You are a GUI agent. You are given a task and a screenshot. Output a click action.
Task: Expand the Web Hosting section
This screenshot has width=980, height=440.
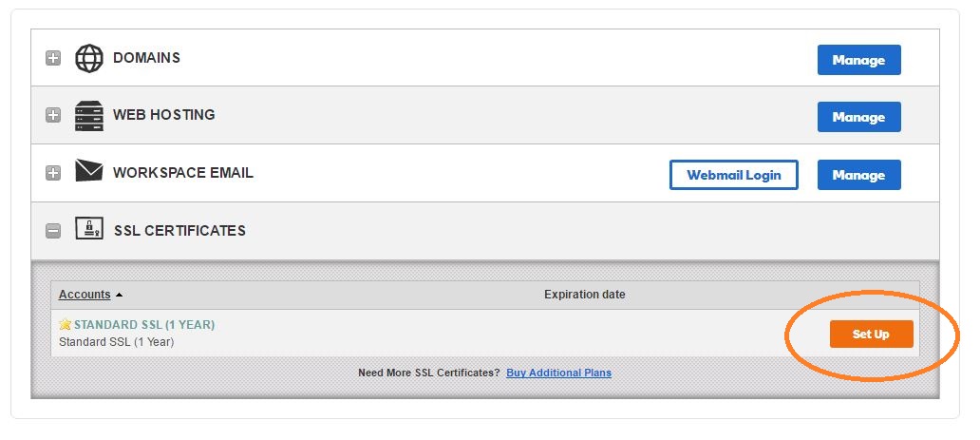pyautogui.click(x=53, y=116)
